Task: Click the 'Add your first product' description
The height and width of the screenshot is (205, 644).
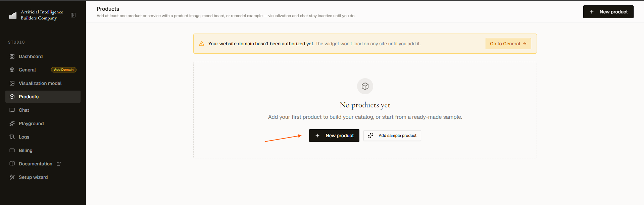Action: click(x=365, y=117)
